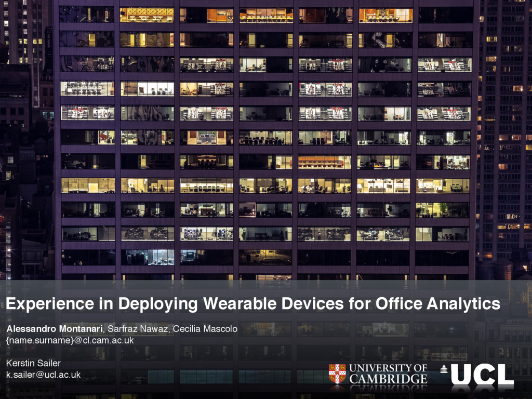
Task: Click the UCL logo
Action: (477, 374)
